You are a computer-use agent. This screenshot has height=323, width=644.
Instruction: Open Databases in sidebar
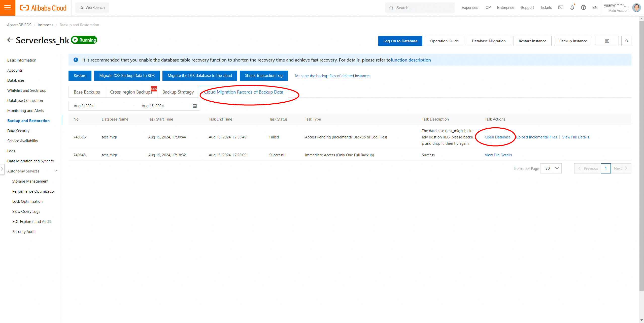[16, 80]
